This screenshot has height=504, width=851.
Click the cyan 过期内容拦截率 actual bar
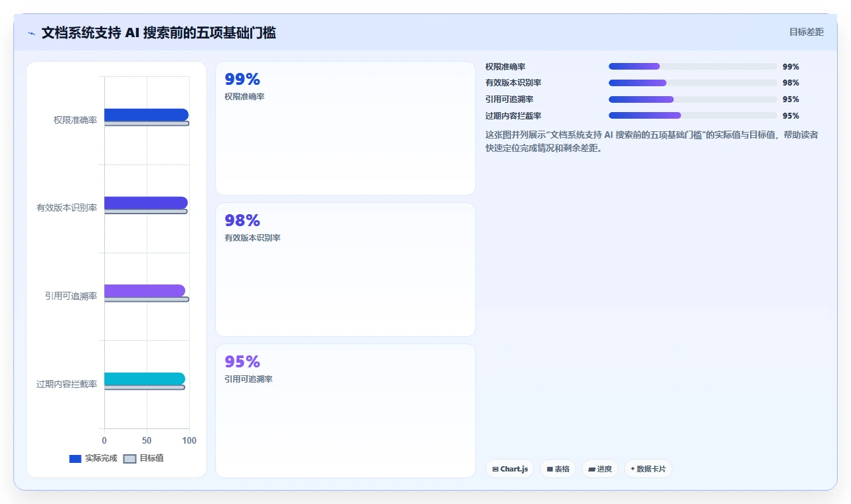[x=145, y=379]
